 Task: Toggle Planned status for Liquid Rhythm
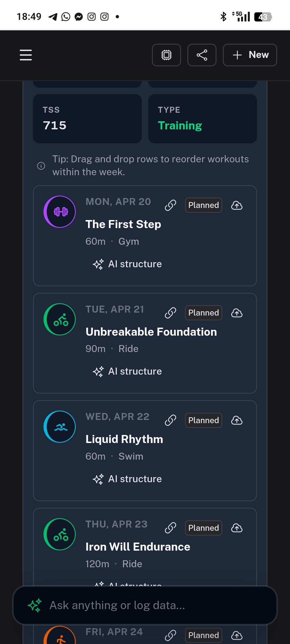[204, 420]
